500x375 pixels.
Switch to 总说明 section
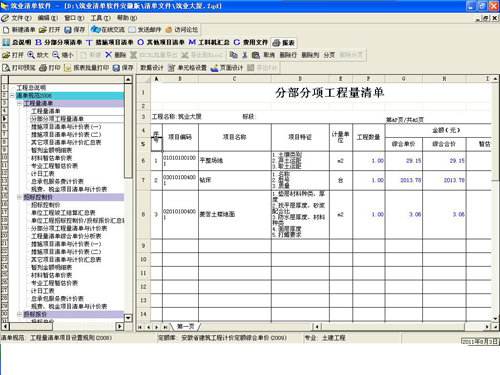17,42
